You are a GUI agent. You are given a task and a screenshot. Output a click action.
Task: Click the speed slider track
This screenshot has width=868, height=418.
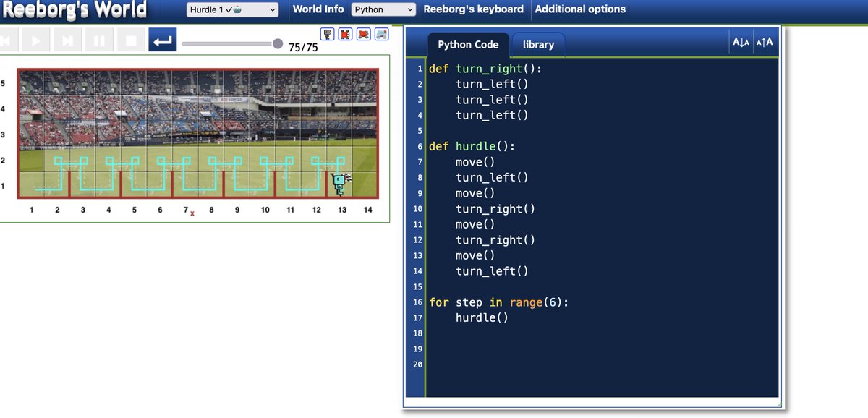pos(231,43)
